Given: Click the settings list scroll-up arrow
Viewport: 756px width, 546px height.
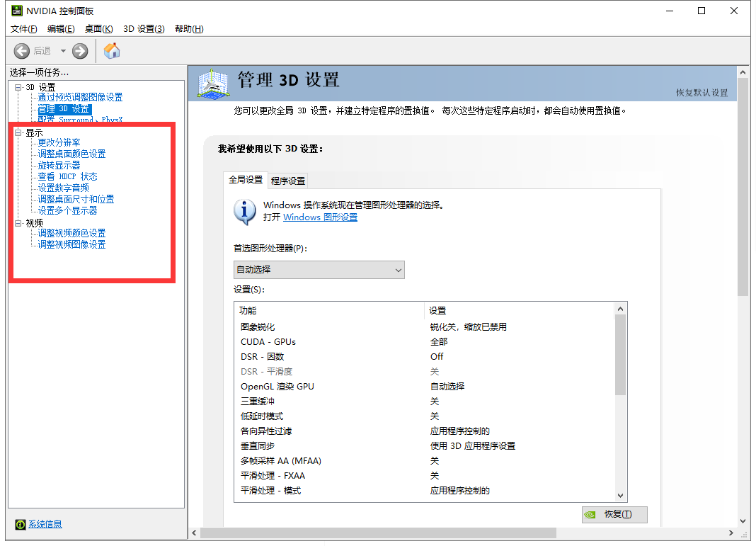Looking at the screenshot, I should (621, 309).
